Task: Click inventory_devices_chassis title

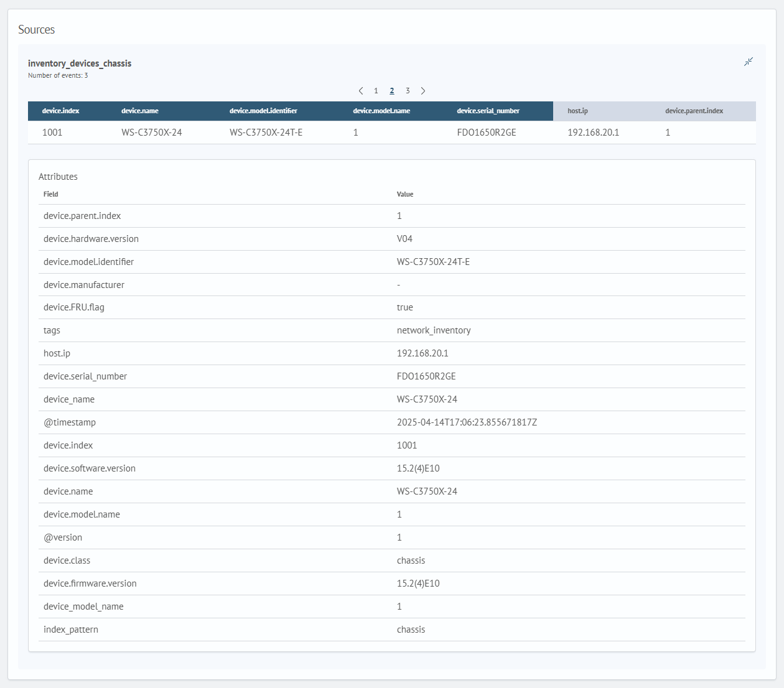Action: pyautogui.click(x=80, y=63)
